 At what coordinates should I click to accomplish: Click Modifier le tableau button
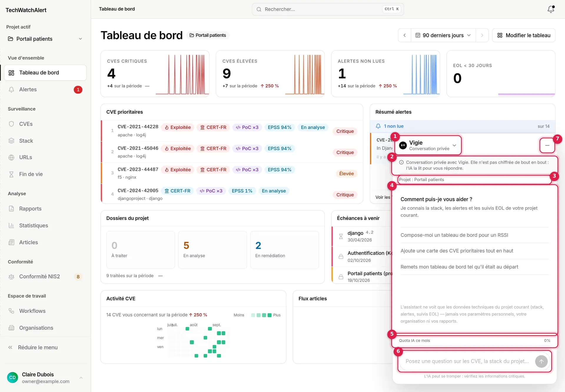(524, 35)
